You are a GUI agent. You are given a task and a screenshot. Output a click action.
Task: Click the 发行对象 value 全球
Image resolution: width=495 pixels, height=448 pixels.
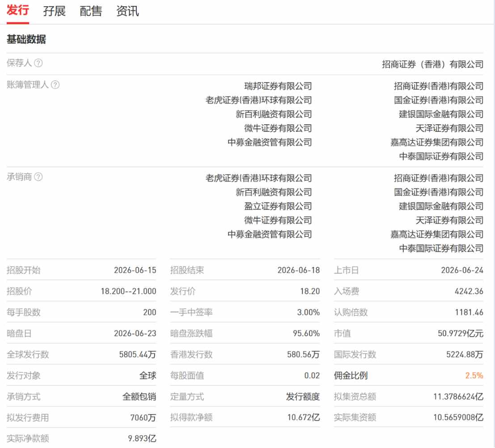pyautogui.click(x=148, y=376)
